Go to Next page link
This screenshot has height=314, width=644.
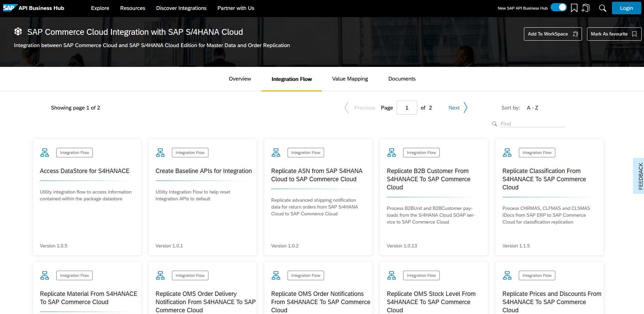coord(454,108)
